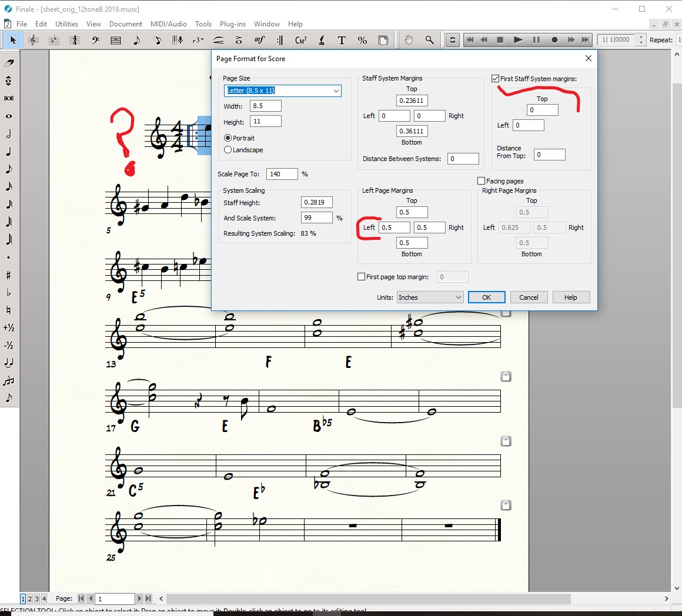Click OK in the Page Format dialog
The width and height of the screenshot is (682, 616).
(486, 297)
